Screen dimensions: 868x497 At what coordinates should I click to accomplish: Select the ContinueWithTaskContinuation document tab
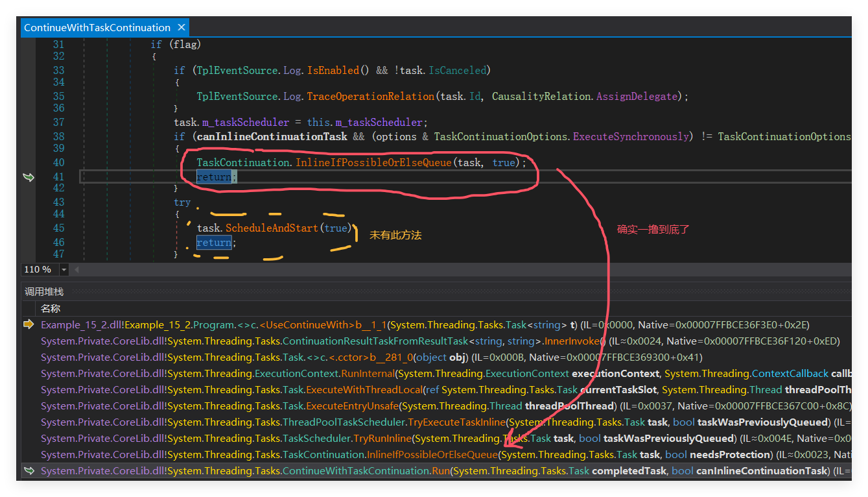point(97,27)
